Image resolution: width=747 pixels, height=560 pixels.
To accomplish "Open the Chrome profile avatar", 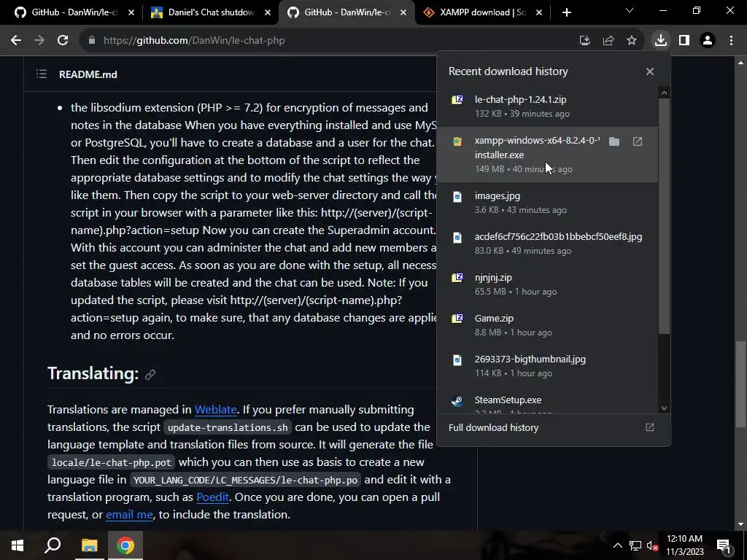I will 708,41.
